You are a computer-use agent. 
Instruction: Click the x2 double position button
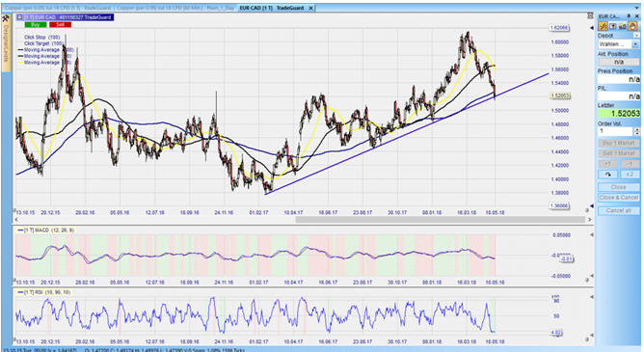[x=630, y=175]
